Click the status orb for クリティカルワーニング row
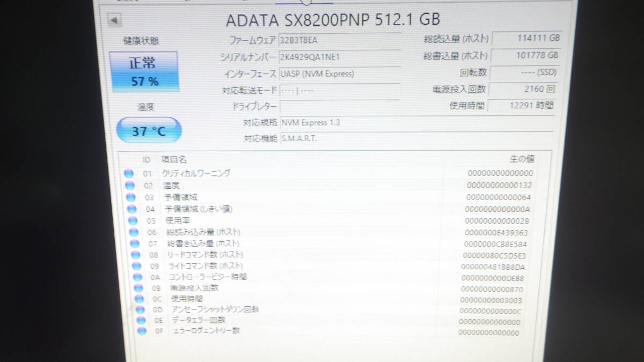Image resolution: width=644 pixels, height=362 pixels. click(x=128, y=173)
